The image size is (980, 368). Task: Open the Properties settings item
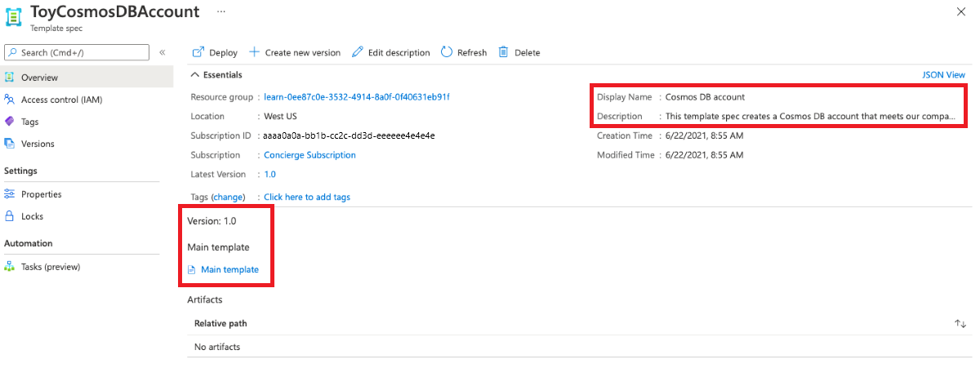[x=87, y=194]
